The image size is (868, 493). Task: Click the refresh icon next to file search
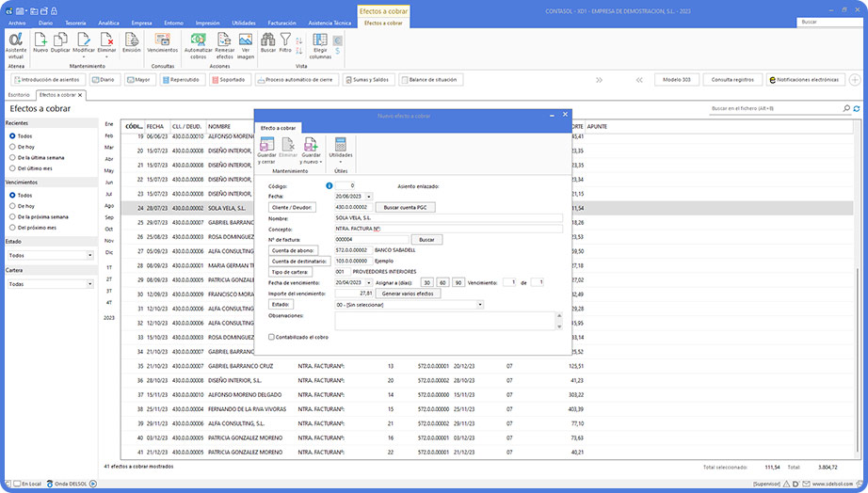coord(857,108)
